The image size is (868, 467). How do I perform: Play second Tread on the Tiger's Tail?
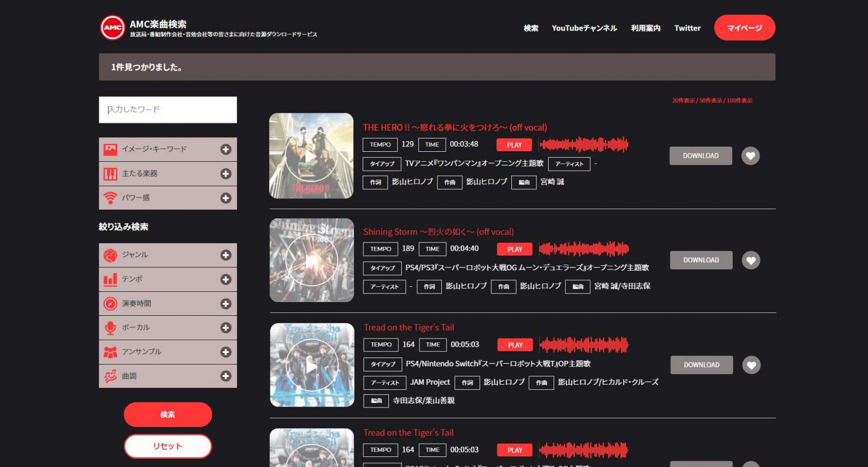tap(515, 450)
